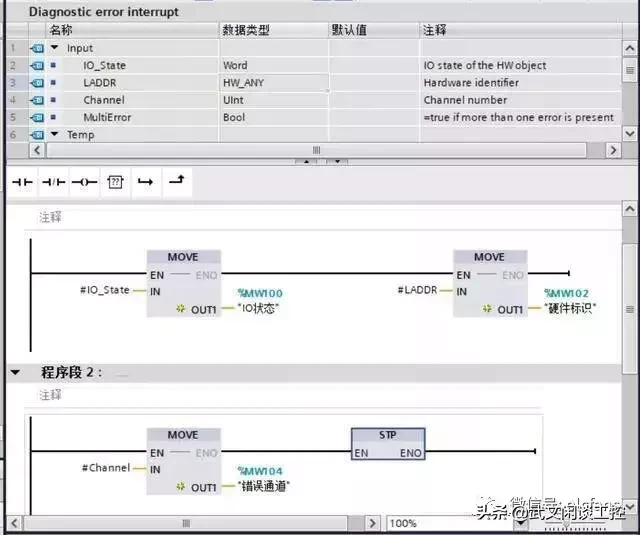Image resolution: width=640 pixels, height=535 pixels.
Task: Click the editor horizontal right scroll arrow
Action: click(x=372, y=523)
